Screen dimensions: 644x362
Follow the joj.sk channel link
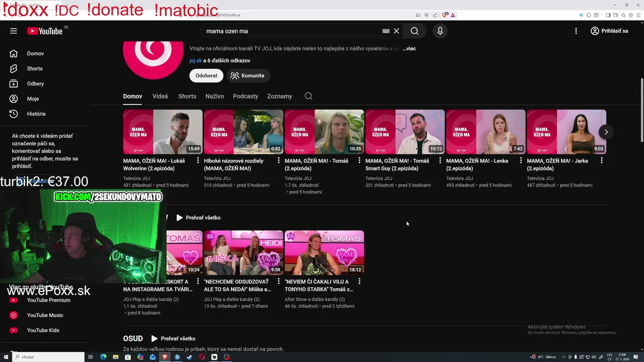point(196,60)
